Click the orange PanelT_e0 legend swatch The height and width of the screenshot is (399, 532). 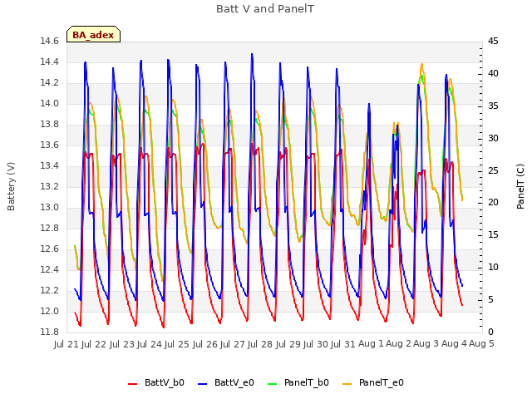(347, 384)
